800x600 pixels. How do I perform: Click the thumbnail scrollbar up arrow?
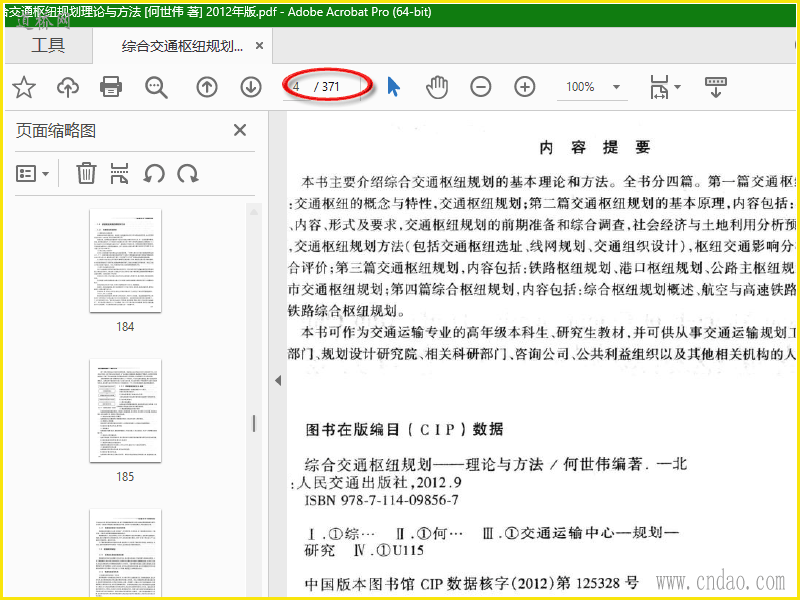[254, 211]
